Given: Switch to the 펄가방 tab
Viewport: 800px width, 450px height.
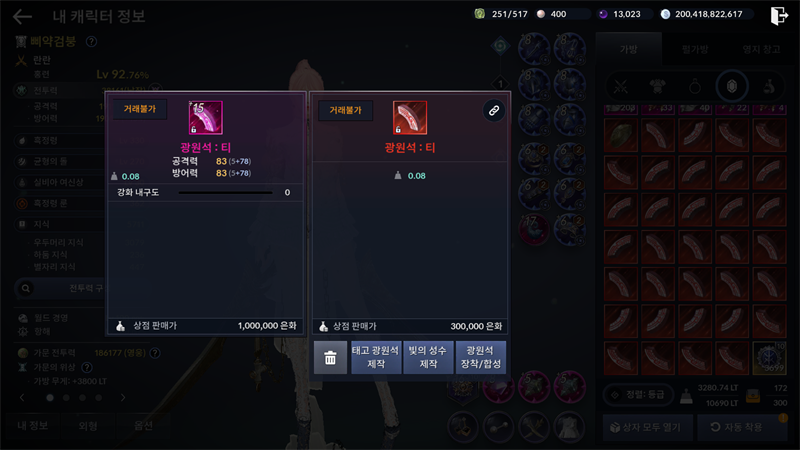Looking at the screenshot, I should (695, 49).
